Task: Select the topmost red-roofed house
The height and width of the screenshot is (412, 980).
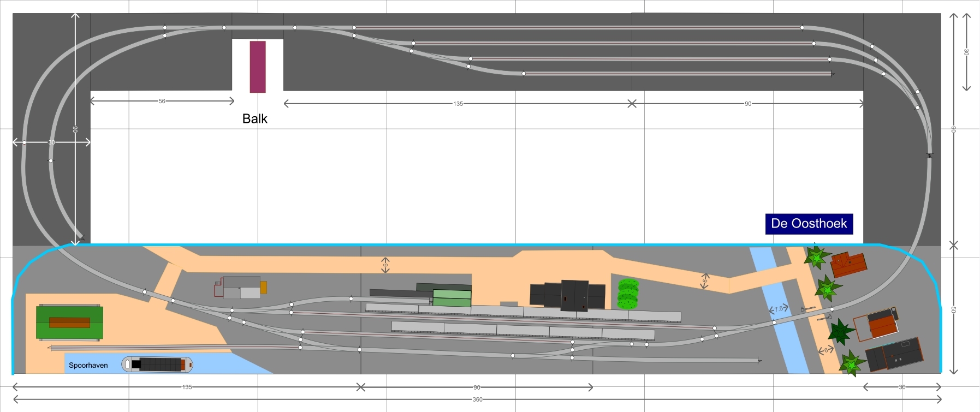Action: point(848,264)
